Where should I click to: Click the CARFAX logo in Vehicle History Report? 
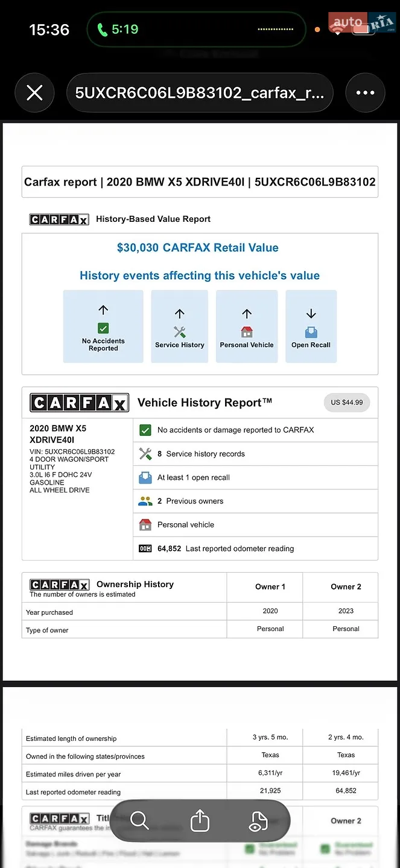click(79, 403)
